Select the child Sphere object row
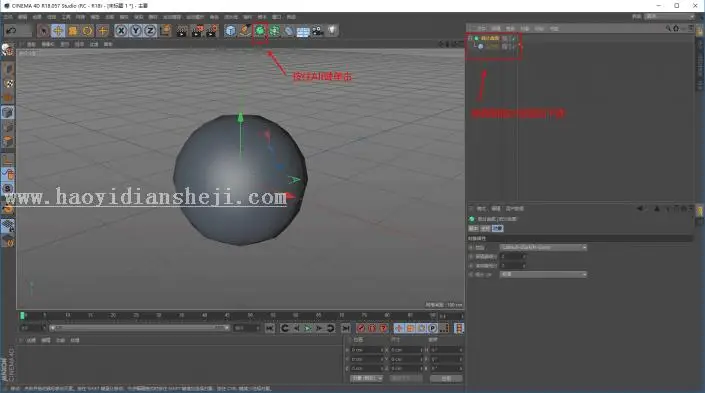The height and width of the screenshot is (393, 705). pos(492,46)
